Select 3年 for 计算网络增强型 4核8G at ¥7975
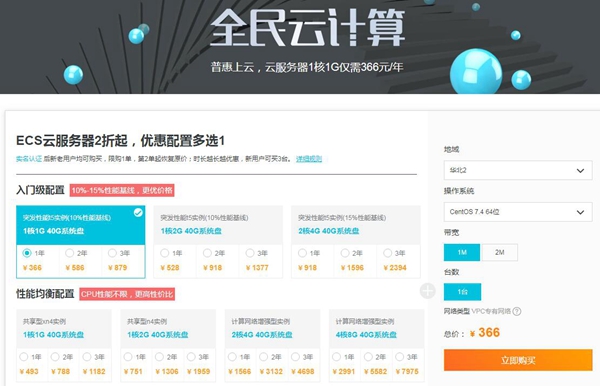 [399, 357]
